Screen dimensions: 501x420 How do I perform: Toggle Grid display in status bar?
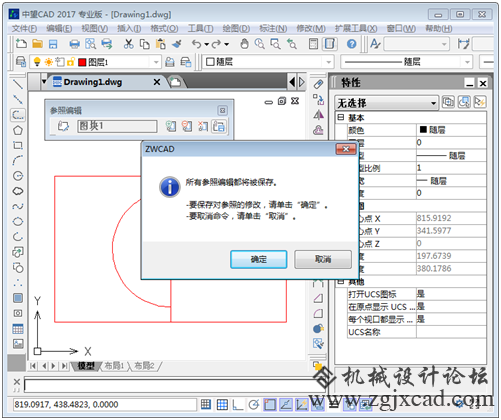point(222,404)
